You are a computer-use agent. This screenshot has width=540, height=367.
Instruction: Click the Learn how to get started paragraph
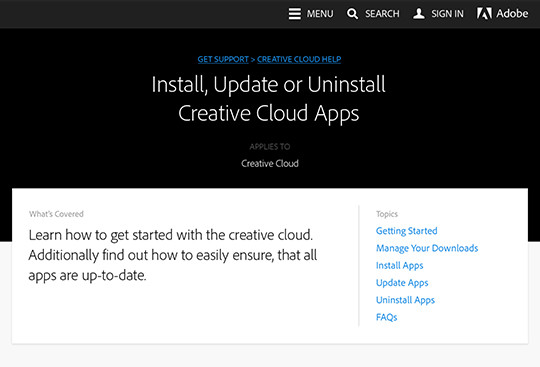(x=173, y=255)
